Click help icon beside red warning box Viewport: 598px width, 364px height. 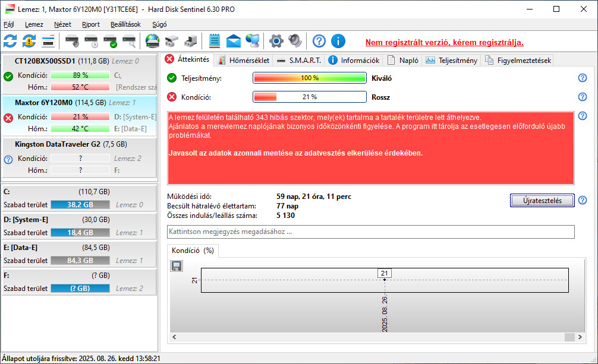[583, 116]
